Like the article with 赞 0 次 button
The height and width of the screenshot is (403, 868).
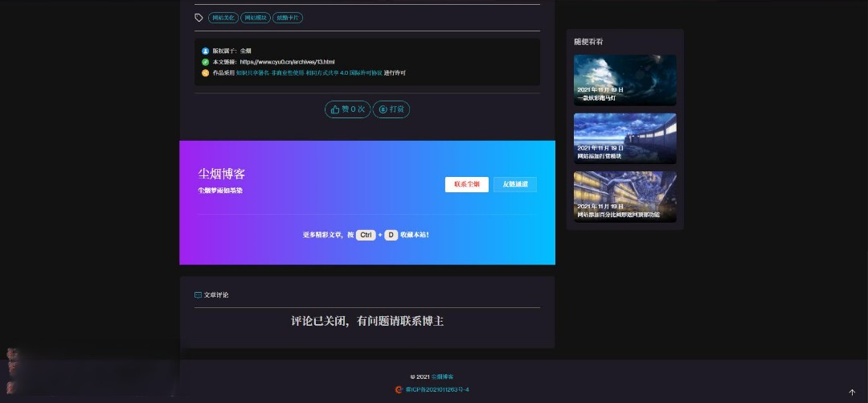point(347,109)
